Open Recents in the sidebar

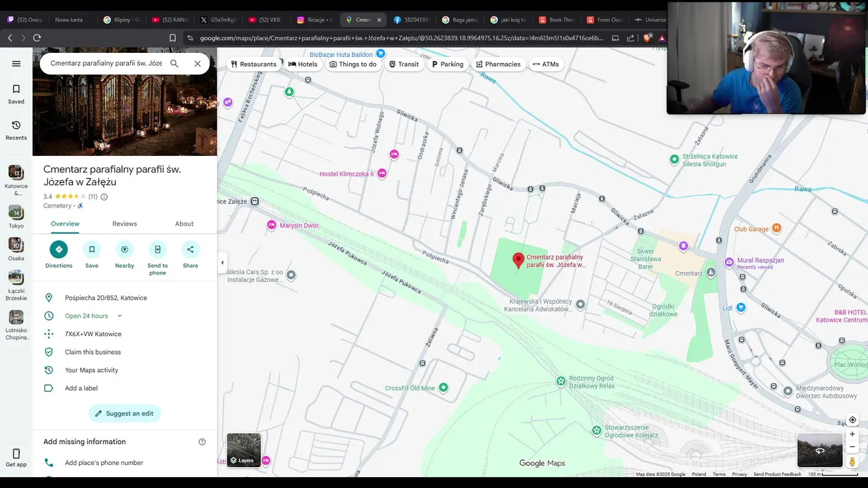point(16,130)
